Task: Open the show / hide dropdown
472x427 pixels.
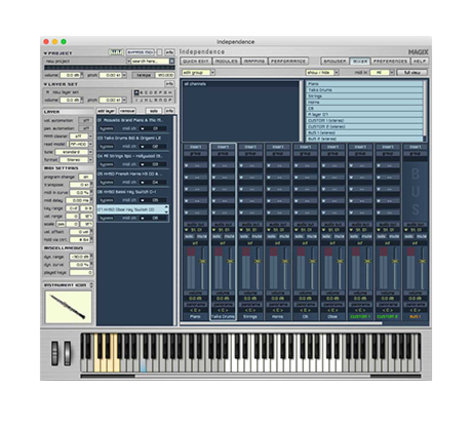Action: pos(322,72)
